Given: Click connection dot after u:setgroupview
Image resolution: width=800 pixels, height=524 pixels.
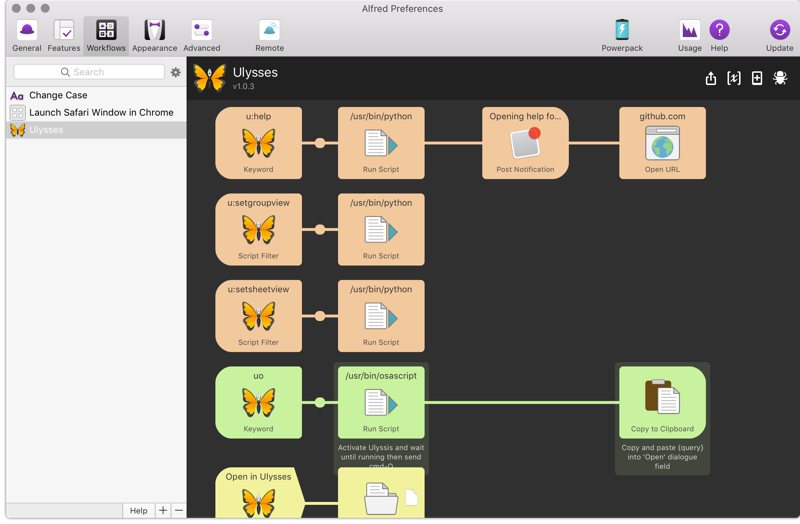Looking at the screenshot, I should click(320, 230).
